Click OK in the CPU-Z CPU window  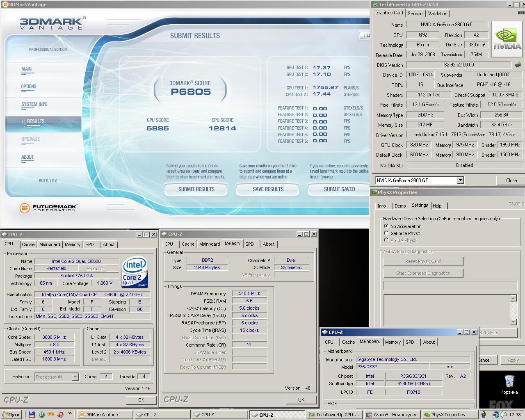point(141,400)
